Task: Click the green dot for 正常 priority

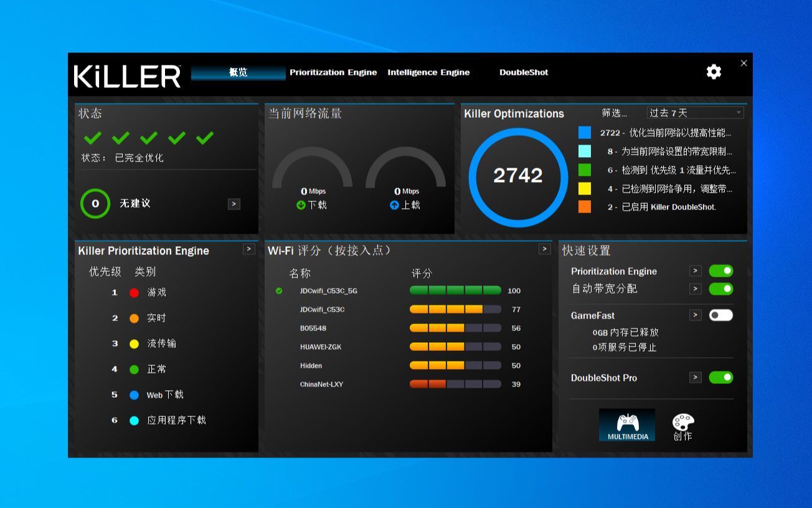Action: (x=134, y=369)
